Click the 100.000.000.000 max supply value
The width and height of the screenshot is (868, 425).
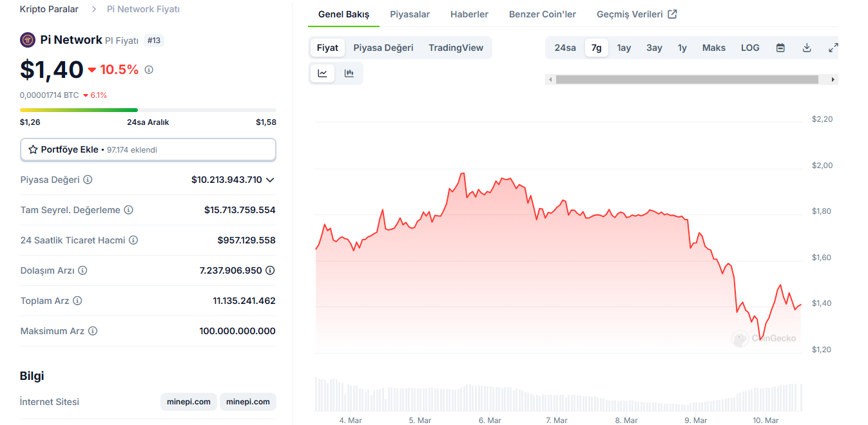coord(237,331)
